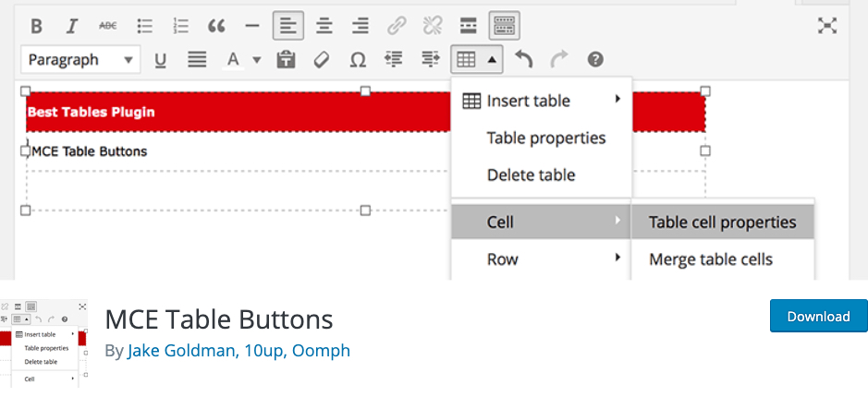Insert a horizontal line
Image resolution: width=868 pixels, height=397 pixels.
tap(252, 26)
